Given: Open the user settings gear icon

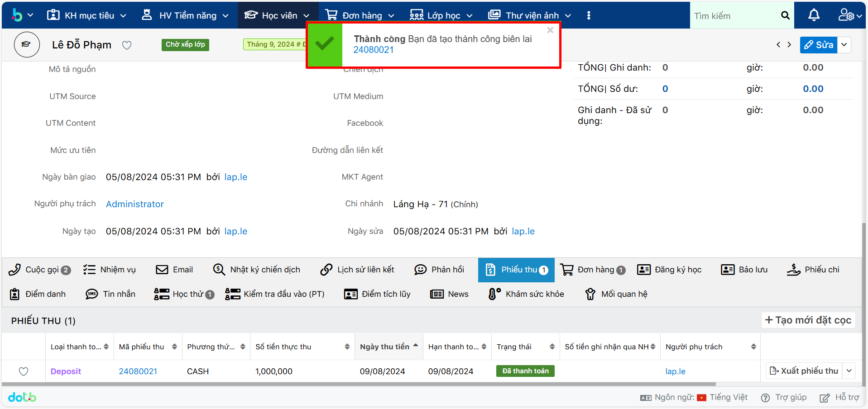Looking at the screenshot, I should pyautogui.click(x=846, y=15).
